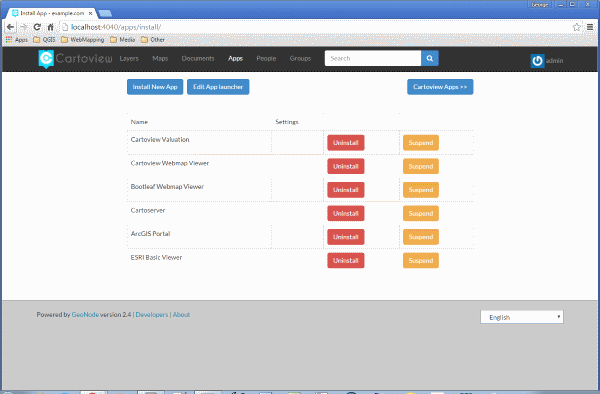Follow the GeoNode footer link
Image resolution: width=600 pixels, height=394 pixels.
[85, 314]
